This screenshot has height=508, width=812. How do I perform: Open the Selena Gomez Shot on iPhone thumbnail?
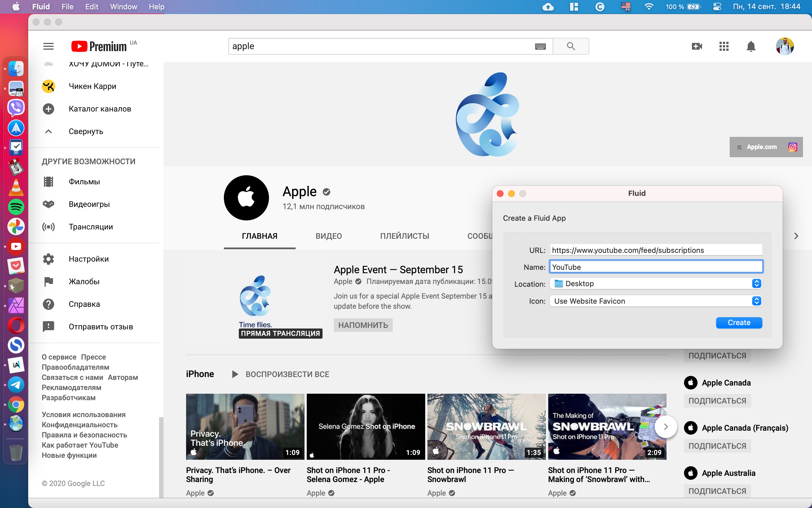pyautogui.click(x=366, y=427)
